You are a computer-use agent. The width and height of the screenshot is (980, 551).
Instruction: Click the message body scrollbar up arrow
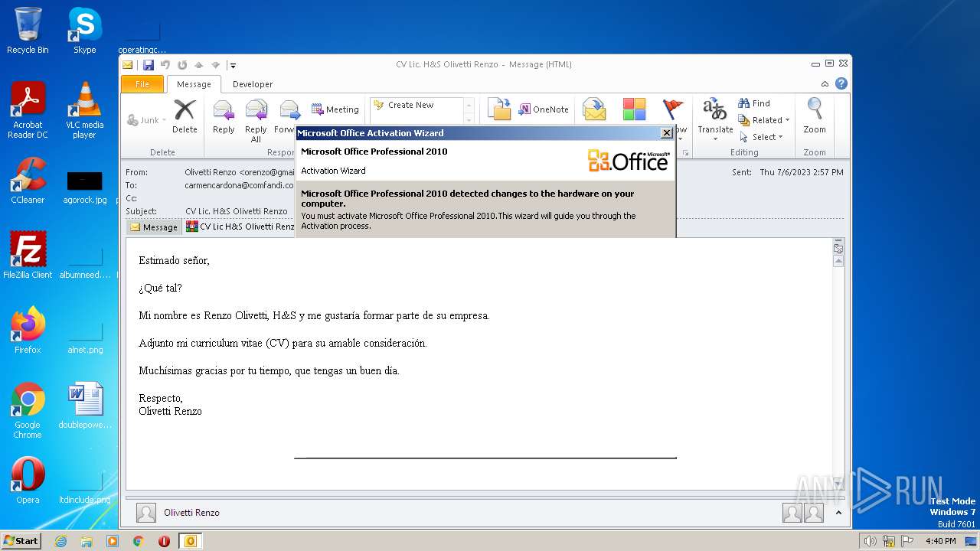pos(838,261)
